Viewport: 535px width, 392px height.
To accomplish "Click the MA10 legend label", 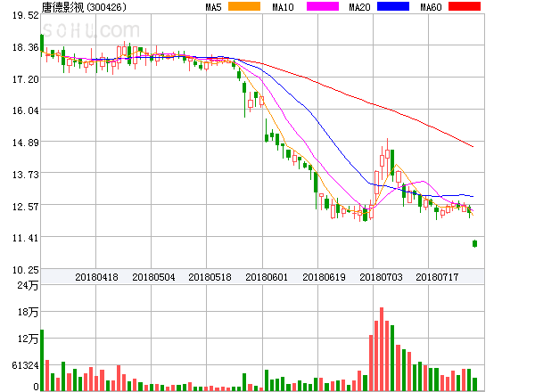I will click(283, 7).
